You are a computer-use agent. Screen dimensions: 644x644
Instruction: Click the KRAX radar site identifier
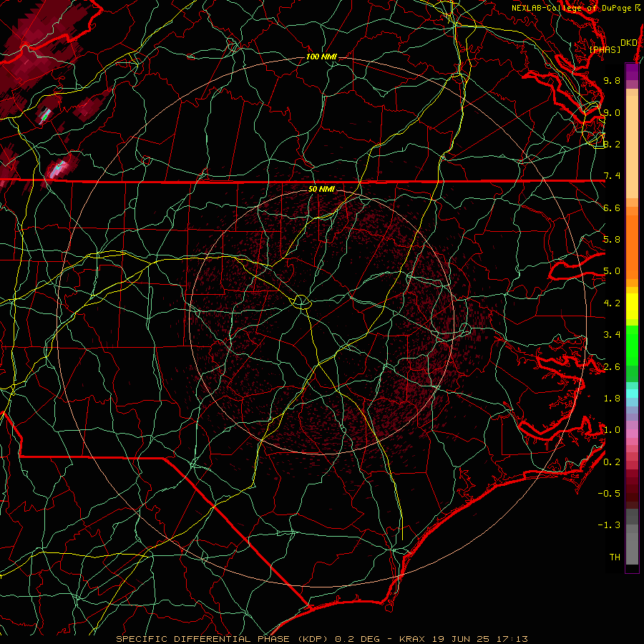click(413, 639)
